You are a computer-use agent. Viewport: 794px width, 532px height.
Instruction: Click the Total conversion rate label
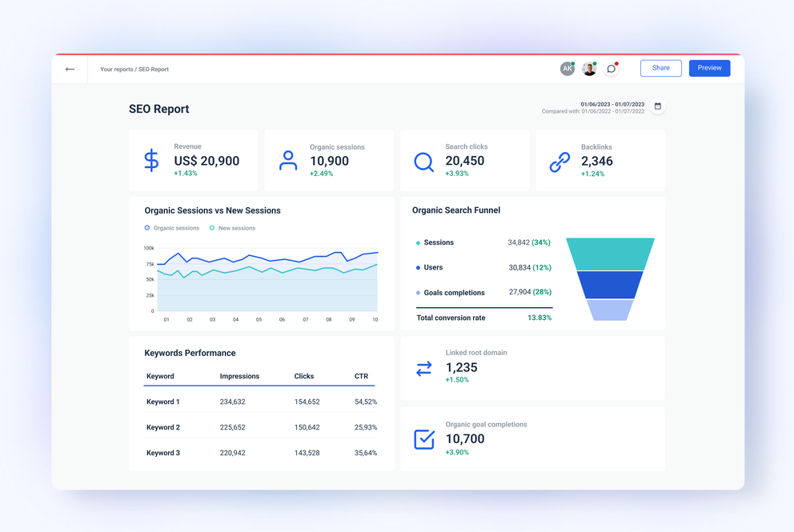click(451, 318)
